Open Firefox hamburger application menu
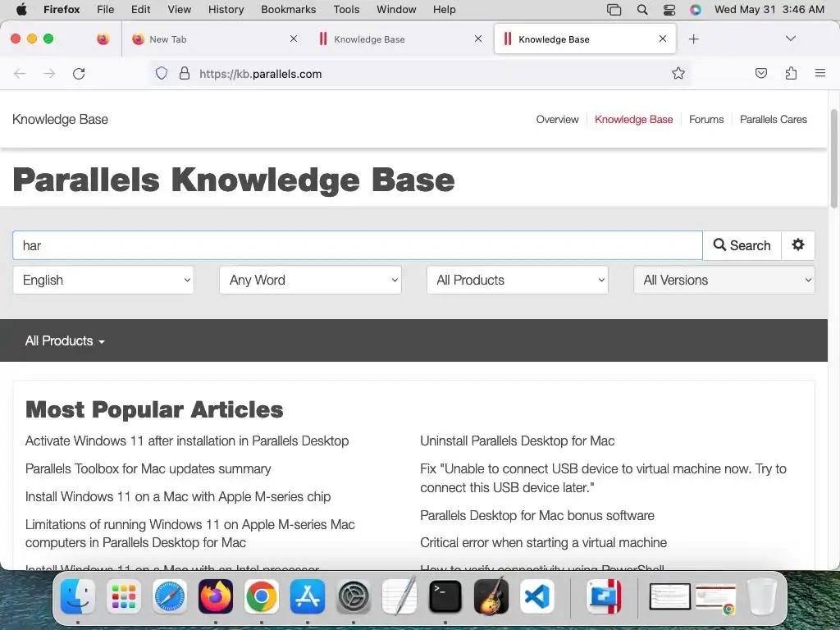 [x=820, y=73]
